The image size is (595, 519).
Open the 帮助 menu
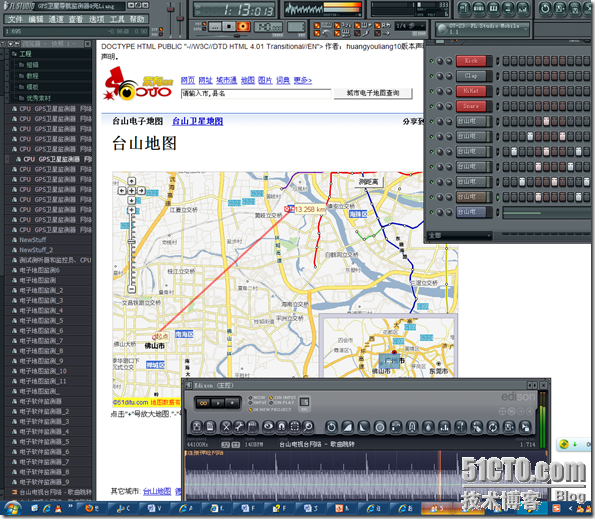[137, 19]
